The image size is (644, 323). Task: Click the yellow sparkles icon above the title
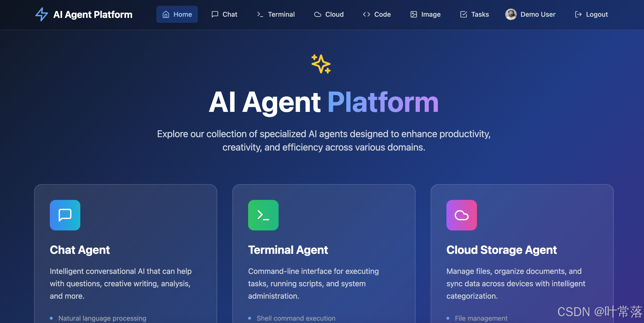point(321,64)
